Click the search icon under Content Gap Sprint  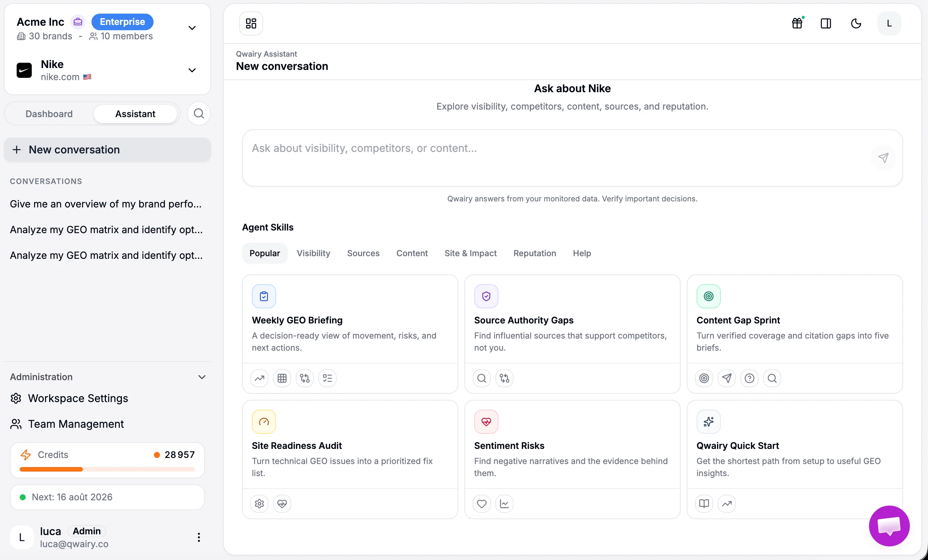(772, 378)
